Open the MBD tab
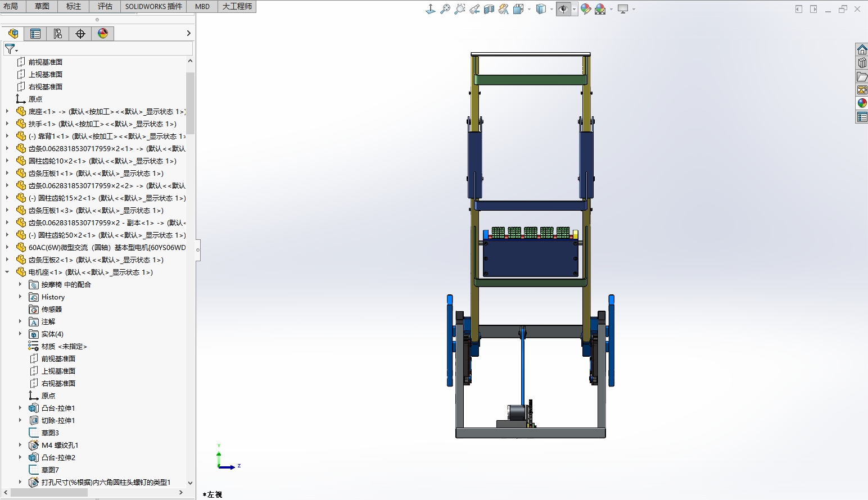The image size is (868, 500). click(202, 6)
